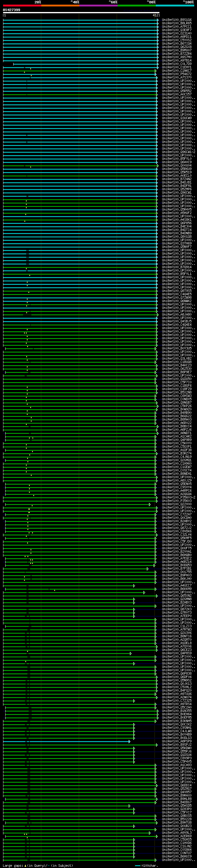Select hit UniRef100_B8P9E7
The width and height of the screenshot is (197, 868).
pyautogui.click(x=177, y=372)
